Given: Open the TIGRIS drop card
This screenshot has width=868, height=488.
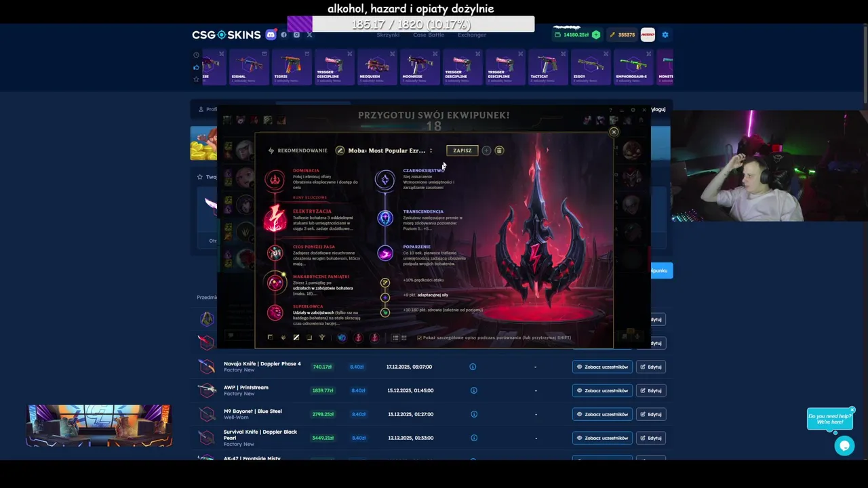Looking at the screenshot, I should 292,67.
